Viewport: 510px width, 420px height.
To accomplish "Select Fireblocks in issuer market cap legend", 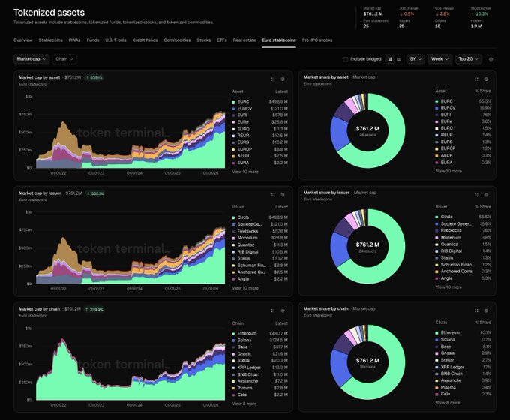I will point(247,231).
